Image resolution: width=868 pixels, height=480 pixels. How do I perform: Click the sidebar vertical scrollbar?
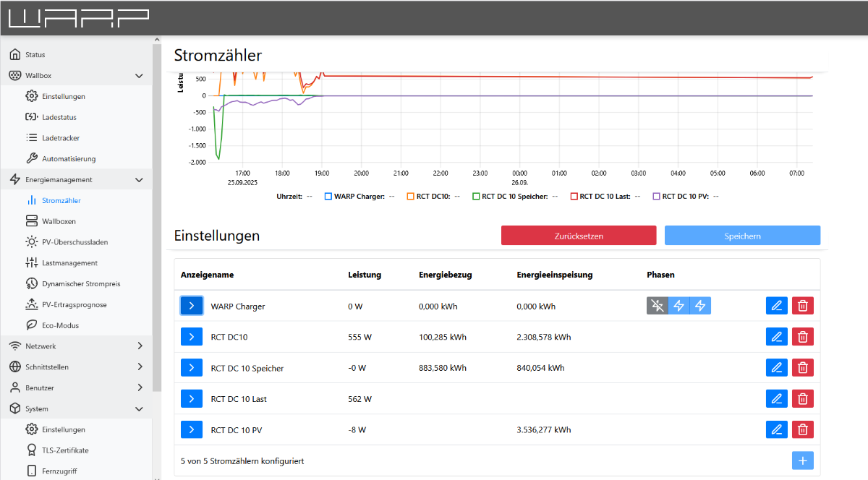click(x=156, y=217)
